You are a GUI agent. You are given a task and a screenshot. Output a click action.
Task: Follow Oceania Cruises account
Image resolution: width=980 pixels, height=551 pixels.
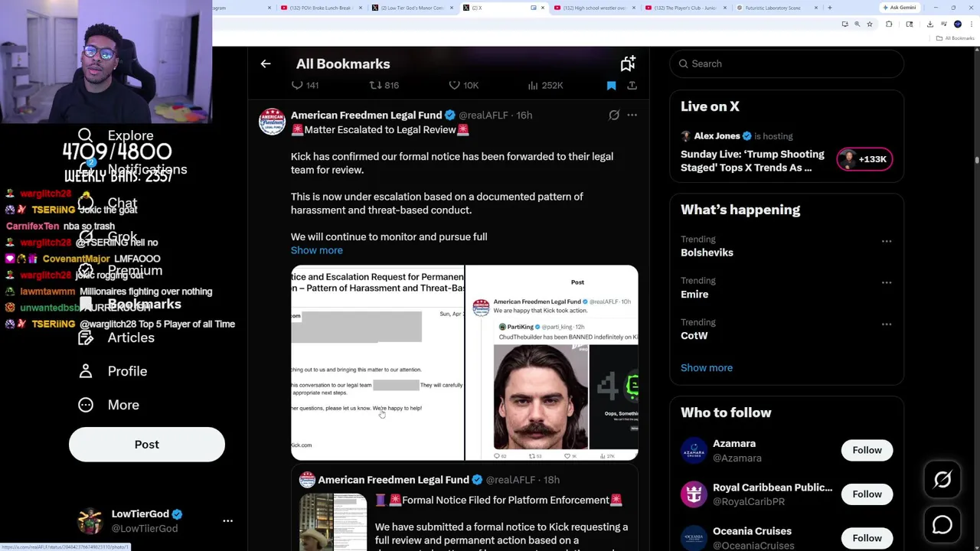pyautogui.click(x=867, y=538)
